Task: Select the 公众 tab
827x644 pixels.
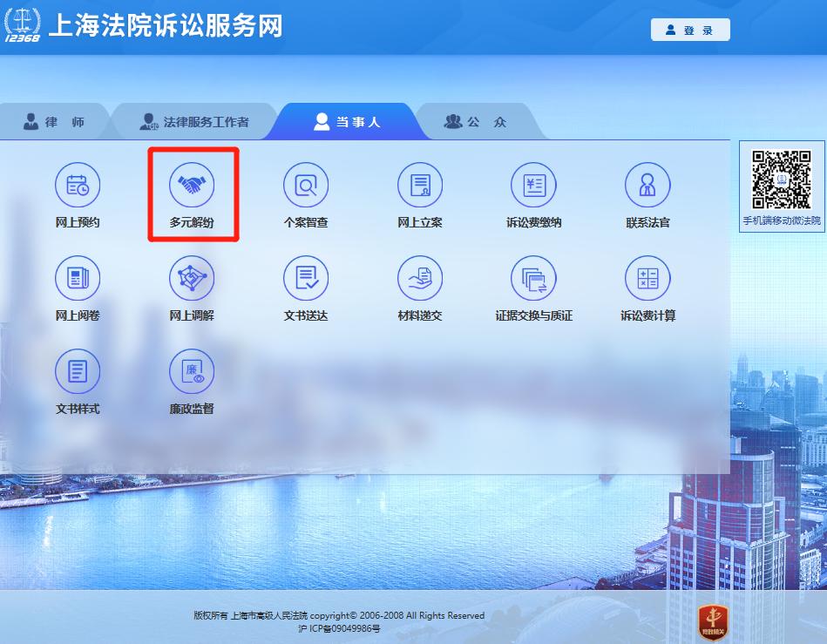Action: click(x=476, y=122)
